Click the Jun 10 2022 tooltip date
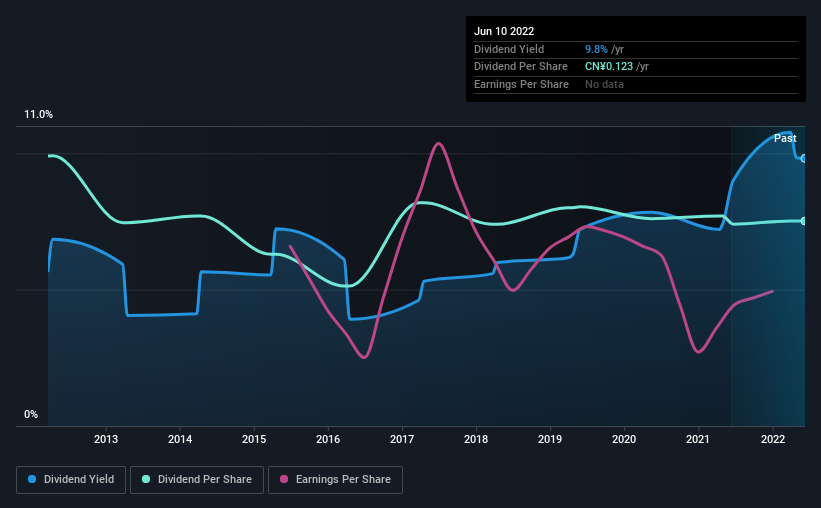This screenshot has height=508, width=821. pyautogui.click(x=504, y=31)
